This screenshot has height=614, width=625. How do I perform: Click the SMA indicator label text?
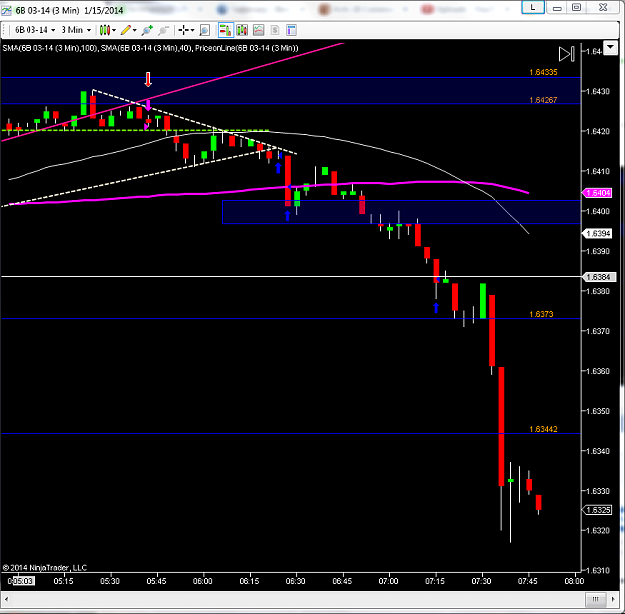[x=150, y=48]
